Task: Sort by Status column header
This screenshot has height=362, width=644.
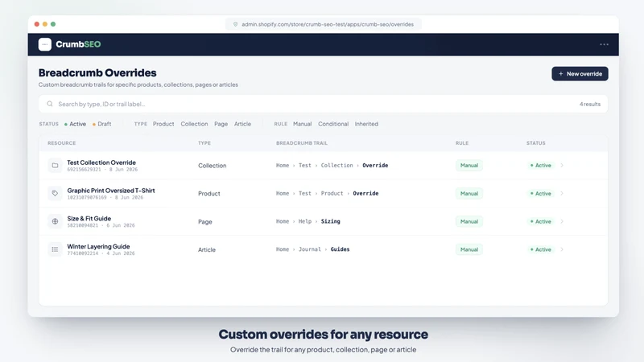Action: click(535, 143)
